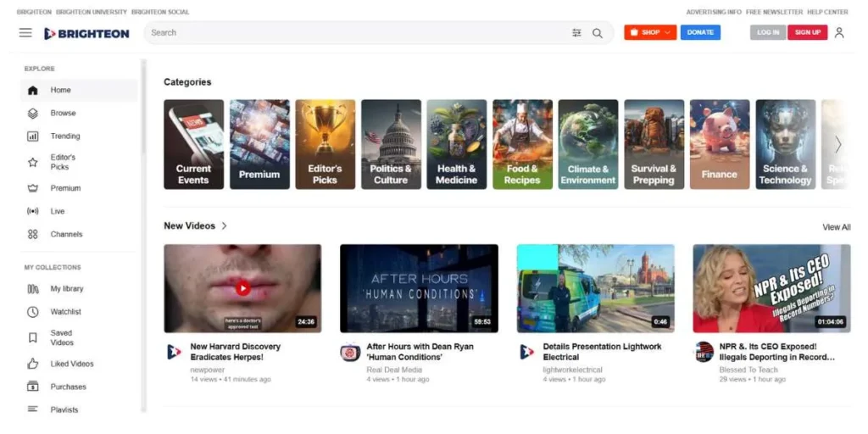
Task: Open the Editor's Picks category tile
Action: pos(325,144)
